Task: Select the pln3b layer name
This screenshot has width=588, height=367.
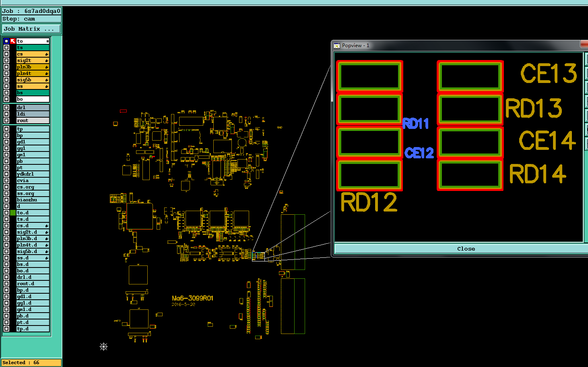Action: click(x=33, y=67)
